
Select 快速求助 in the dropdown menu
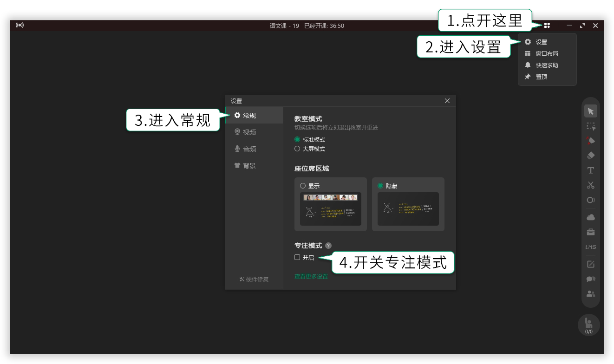[547, 65]
